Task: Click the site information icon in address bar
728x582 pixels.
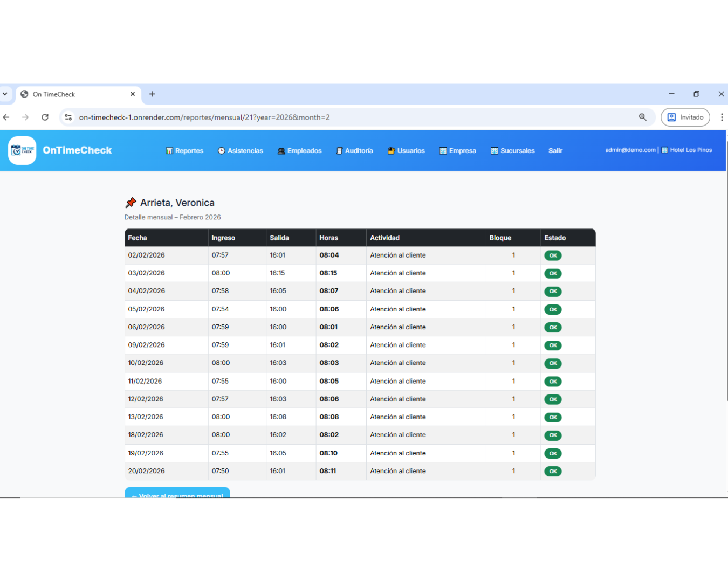Action: (68, 117)
